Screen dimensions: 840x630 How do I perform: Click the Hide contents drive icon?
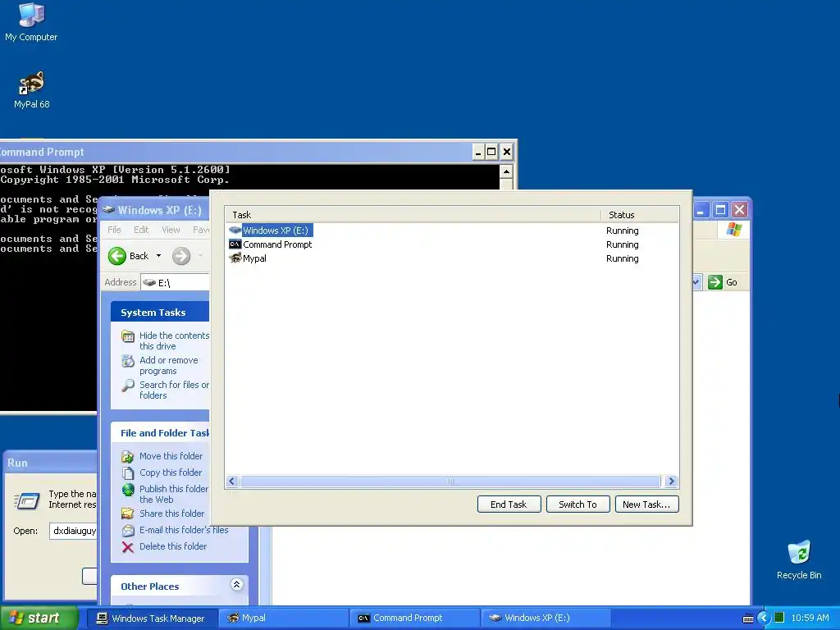tap(127, 336)
